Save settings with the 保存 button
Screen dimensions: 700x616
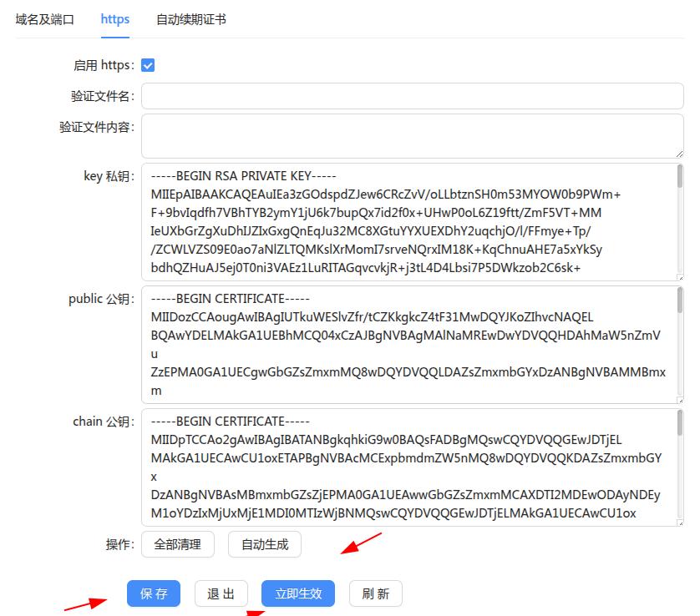coord(154,593)
